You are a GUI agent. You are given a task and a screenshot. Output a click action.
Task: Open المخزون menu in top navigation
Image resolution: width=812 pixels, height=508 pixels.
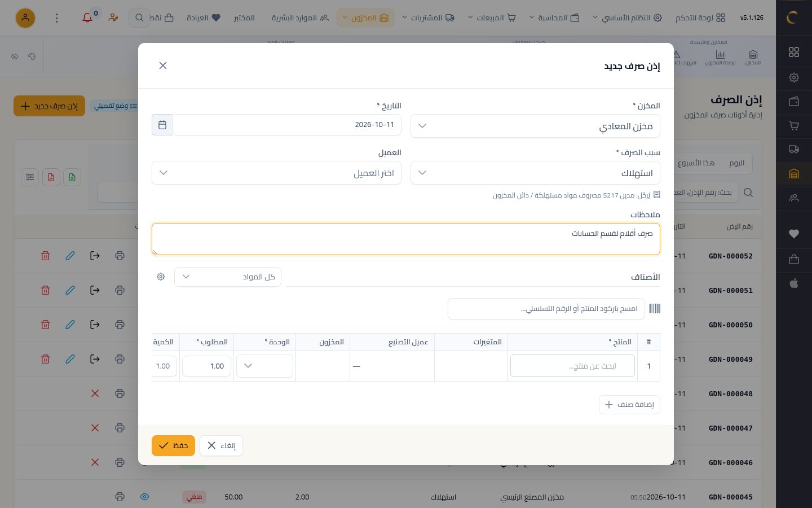[365, 18]
